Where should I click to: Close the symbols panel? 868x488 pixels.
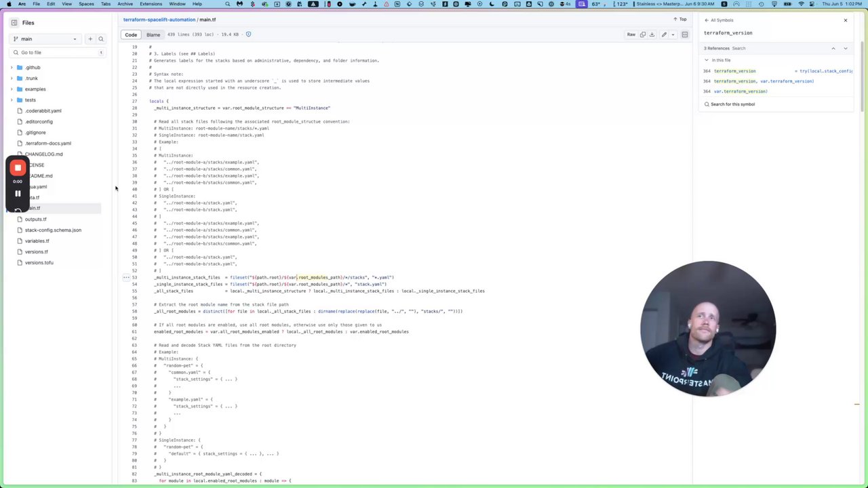point(846,20)
